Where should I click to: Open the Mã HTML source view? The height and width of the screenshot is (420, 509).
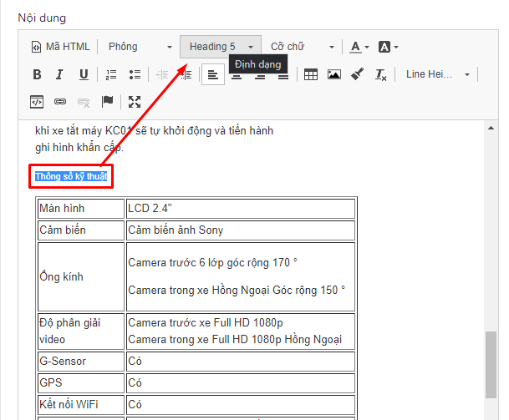pyautogui.click(x=60, y=47)
